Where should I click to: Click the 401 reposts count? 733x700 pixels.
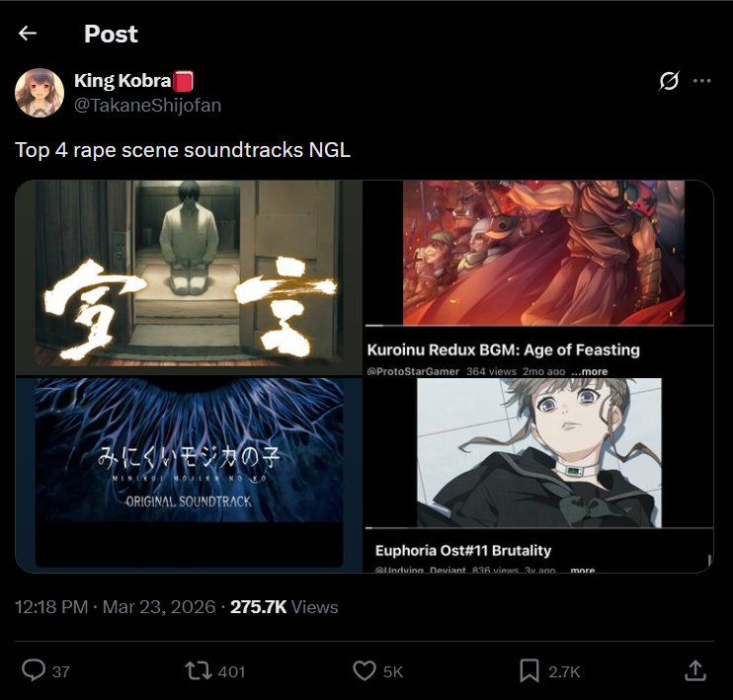point(231,671)
